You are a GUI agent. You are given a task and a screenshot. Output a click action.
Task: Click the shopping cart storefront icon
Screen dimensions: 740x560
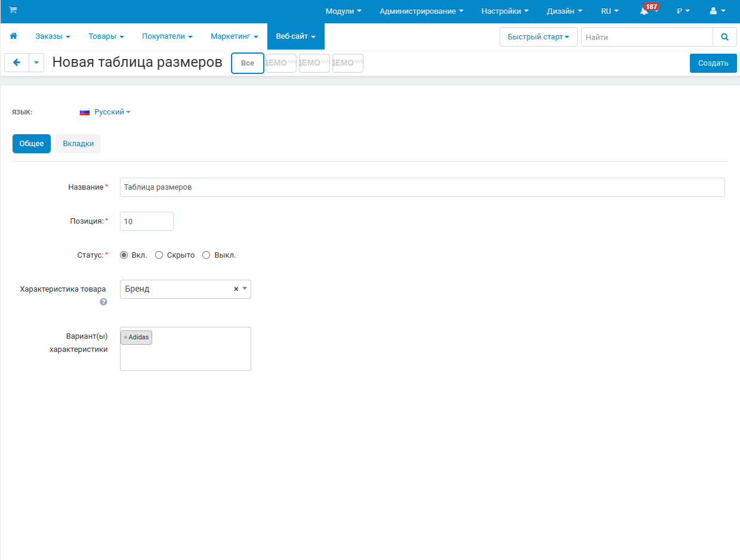coord(13,10)
